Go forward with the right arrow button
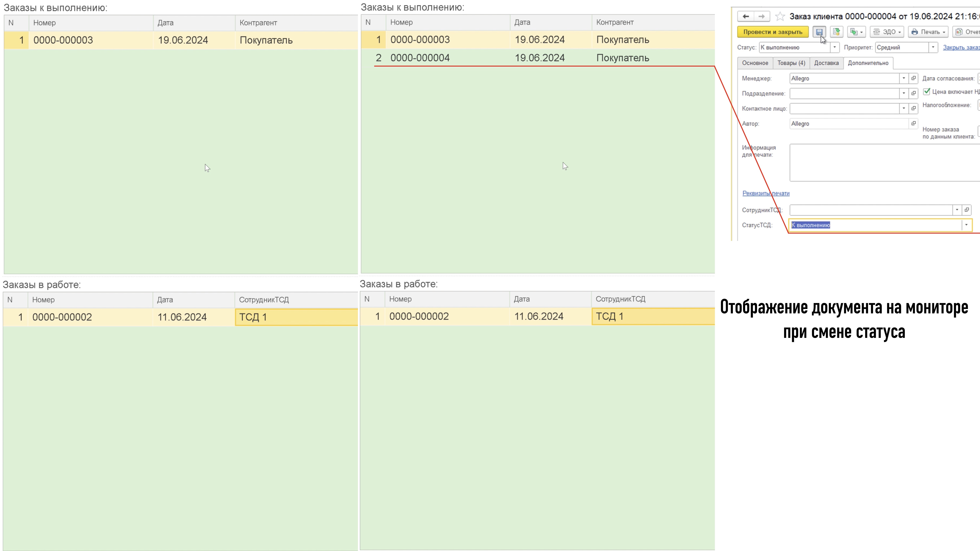The image size is (980, 551). click(762, 16)
